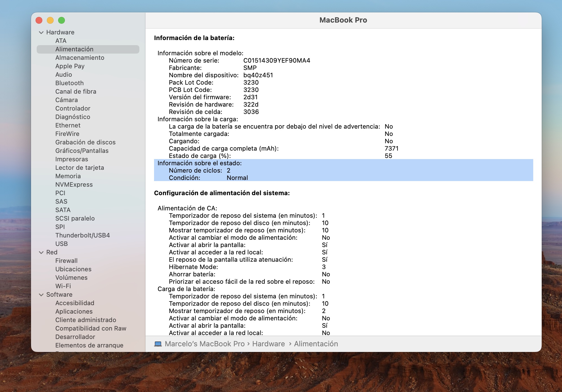Image resolution: width=562 pixels, height=392 pixels.
Task: Open the Memoria sidebar item
Action: click(68, 176)
